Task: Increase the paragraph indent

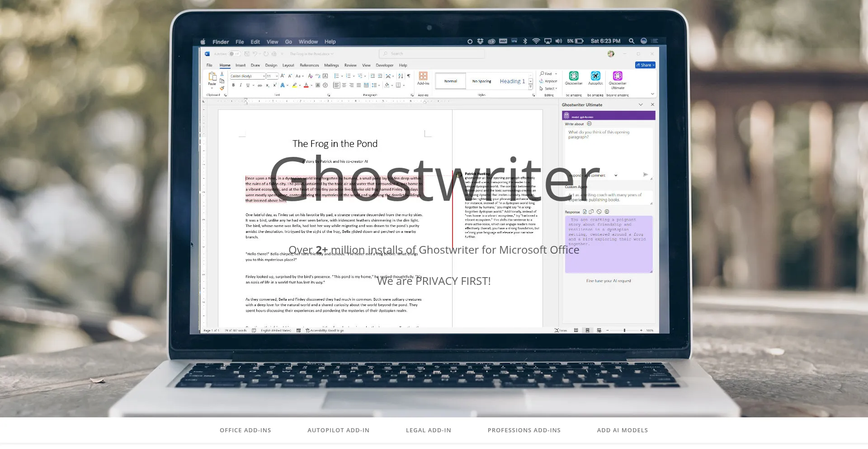Action: [380, 76]
